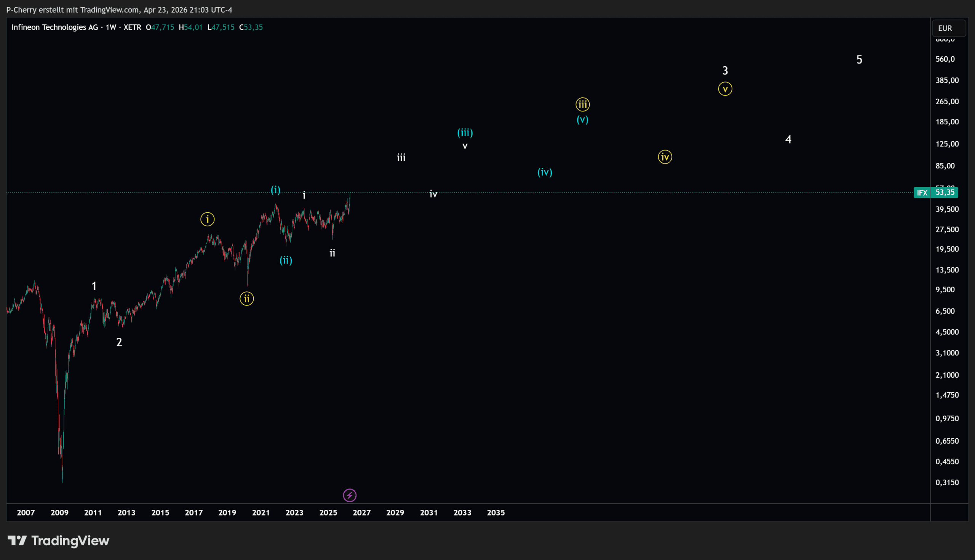Click the large white wave 5 label

(859, 60)
